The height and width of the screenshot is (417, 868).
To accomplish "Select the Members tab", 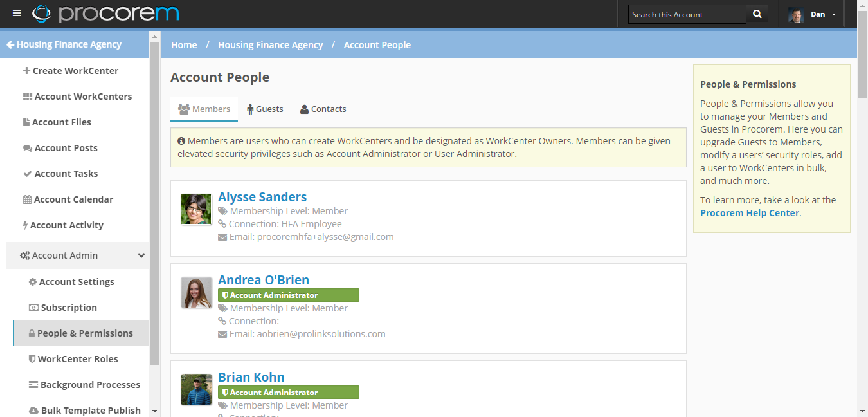I will 204,109.
